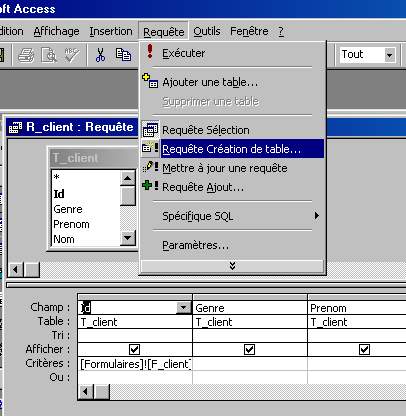Toggle Afficher checkbox for Prenom column
Image resolution: width=406 pixels, height=416 pixels.
pos(364,349)
